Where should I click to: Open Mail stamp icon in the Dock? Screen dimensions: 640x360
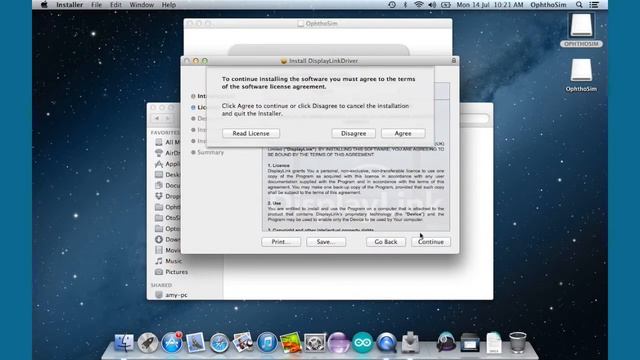coord(195,342)
